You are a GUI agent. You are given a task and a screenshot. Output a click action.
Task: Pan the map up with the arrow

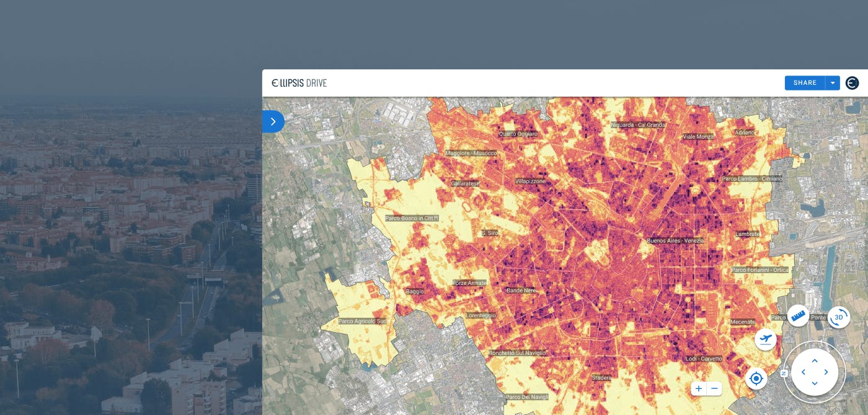[x=815, y=360]
